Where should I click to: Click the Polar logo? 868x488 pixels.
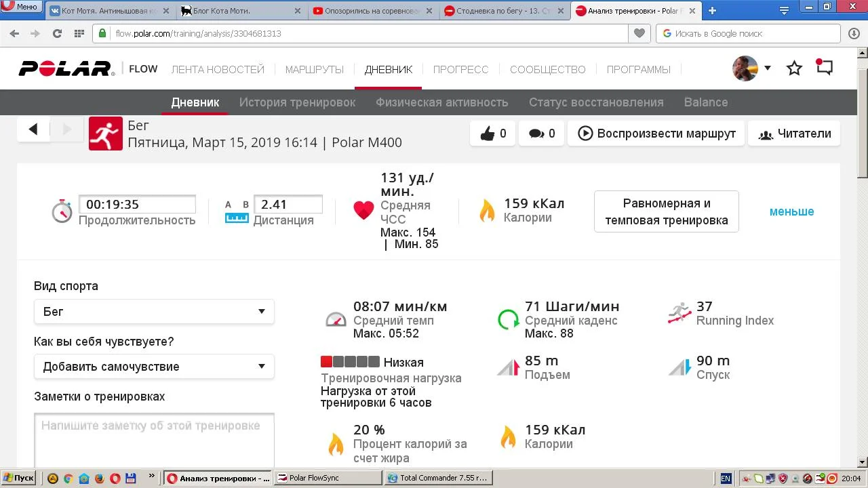click(66, 68)
